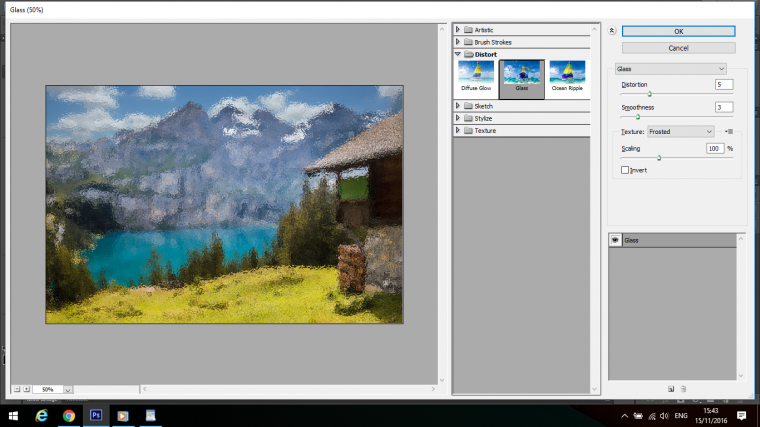
Task: Click the Distortion slider handle
Action: click(x=649, y=94)
